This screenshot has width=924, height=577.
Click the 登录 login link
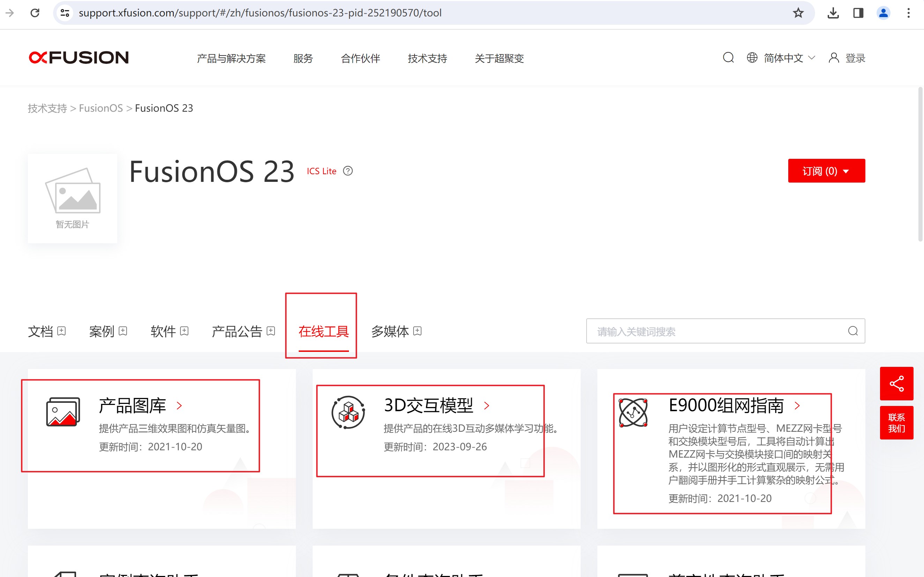tap(855, 58)
